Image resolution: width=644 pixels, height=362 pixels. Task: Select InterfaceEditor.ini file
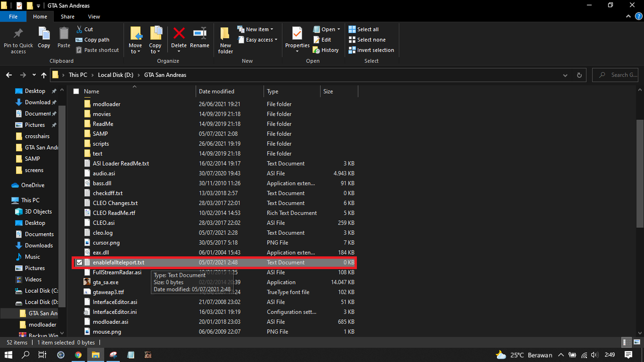[115, 312]
